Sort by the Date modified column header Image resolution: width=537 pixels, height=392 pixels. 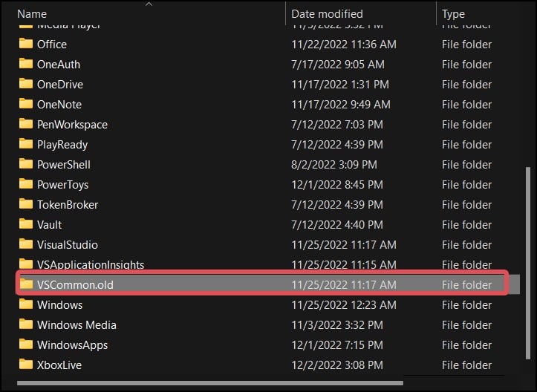[327, 14]
